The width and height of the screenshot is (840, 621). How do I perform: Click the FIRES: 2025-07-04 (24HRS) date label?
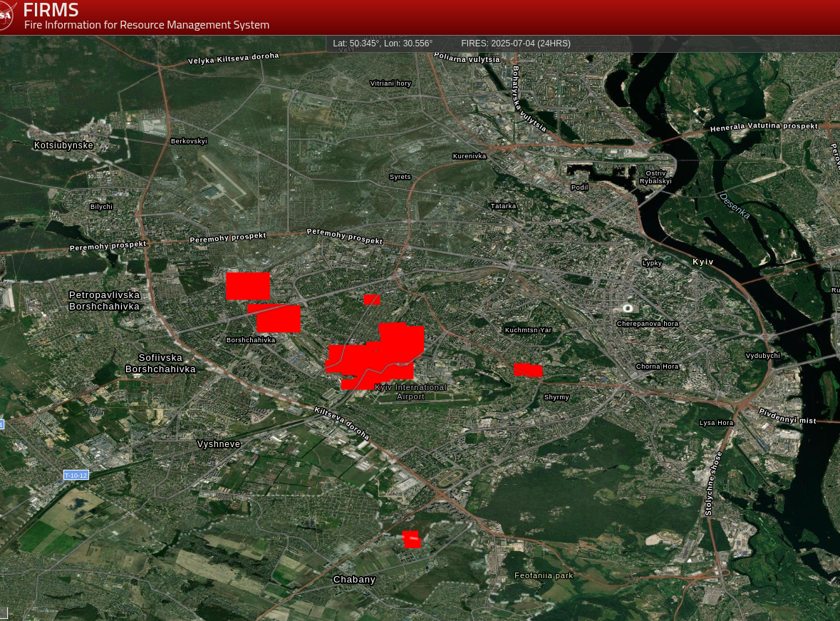pos(516,43)
